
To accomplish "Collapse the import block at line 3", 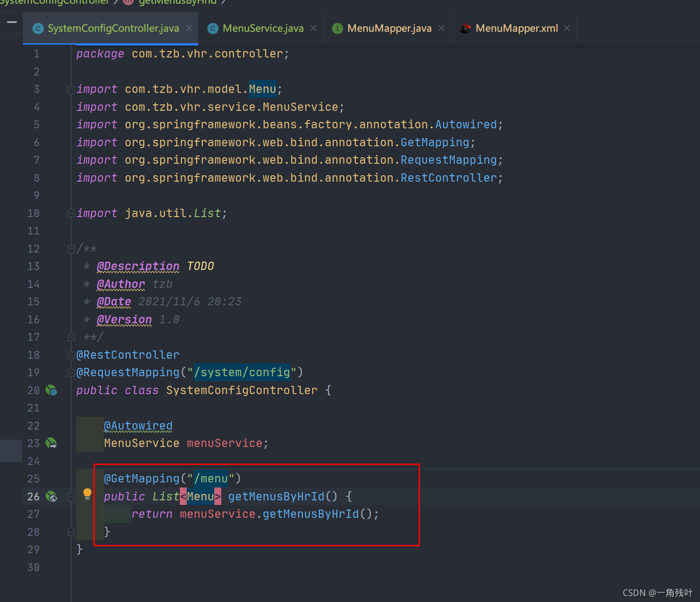I will [71, 90].
